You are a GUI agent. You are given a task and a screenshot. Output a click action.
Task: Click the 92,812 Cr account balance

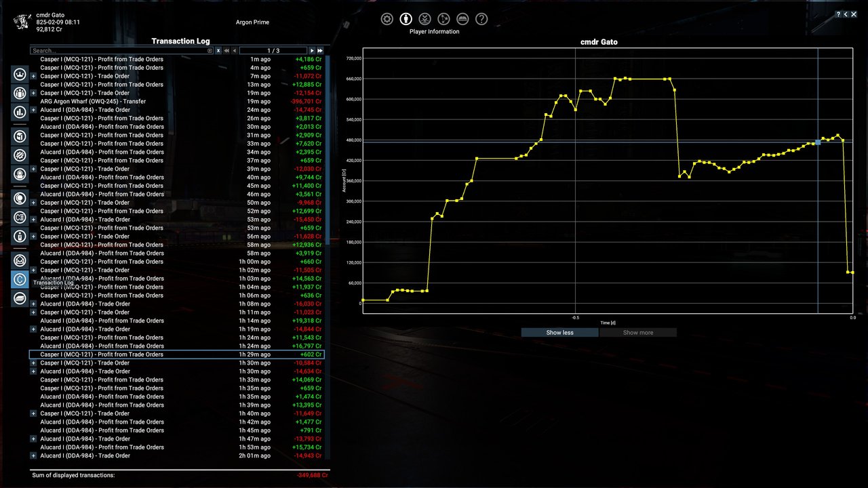click(x=50, y=29)
